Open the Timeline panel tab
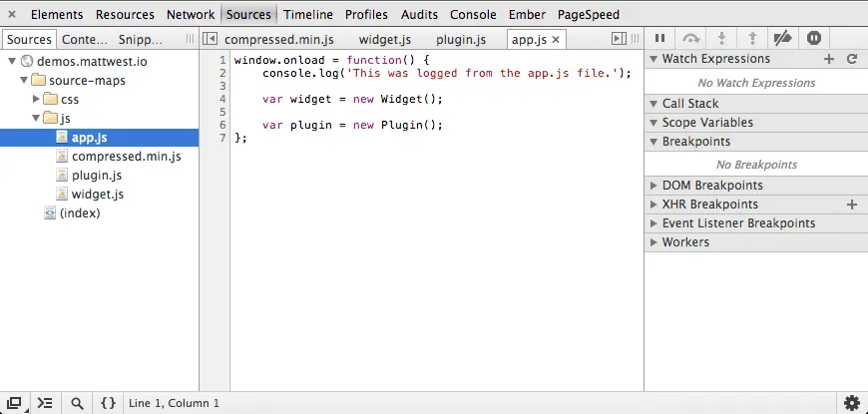Screen dimensions: 868x414 click(308, 14)
